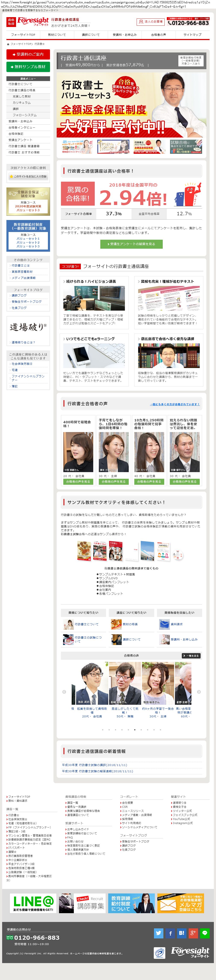Viewport: 216px width, 980px height.
Task: Select 行政書士について in the course menu
Action: pos(28,84)
